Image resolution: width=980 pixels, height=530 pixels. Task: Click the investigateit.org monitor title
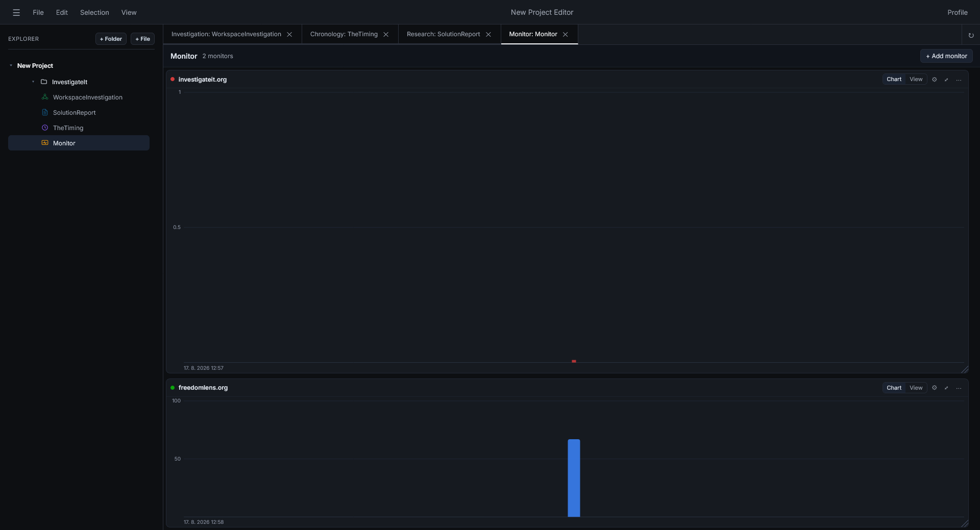[x=203, y=79]
